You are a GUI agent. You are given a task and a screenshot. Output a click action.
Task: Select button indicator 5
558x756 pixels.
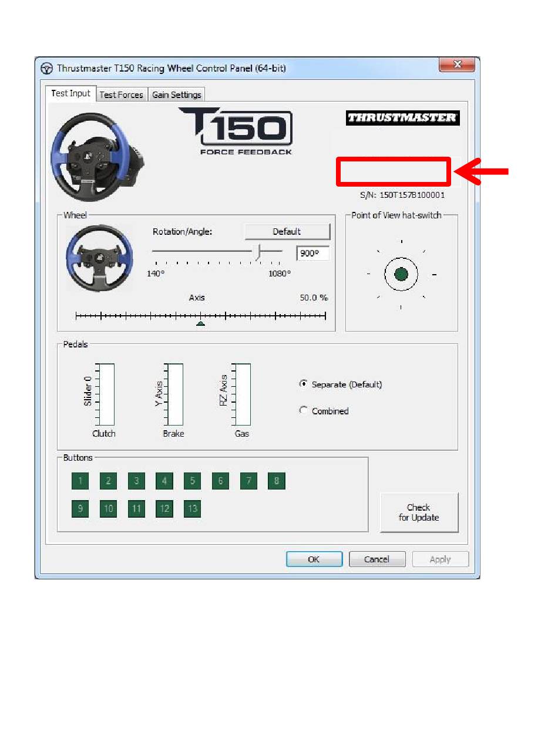193,481
